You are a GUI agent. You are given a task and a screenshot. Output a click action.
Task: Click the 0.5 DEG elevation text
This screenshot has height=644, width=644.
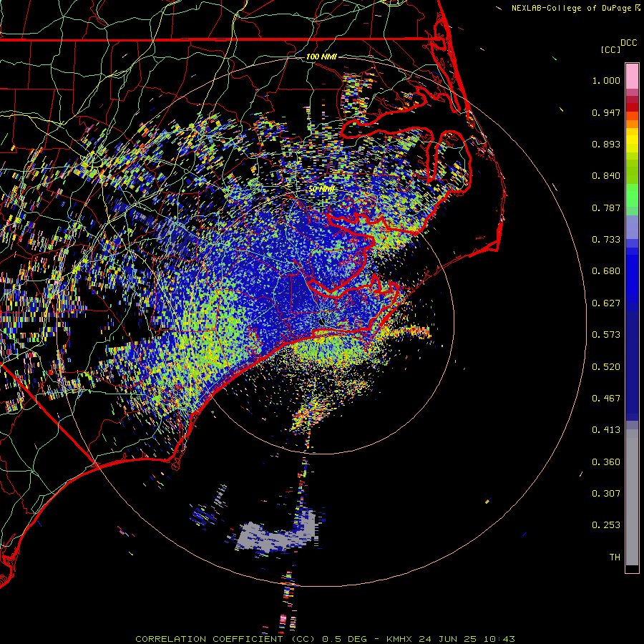coord(346,639)
